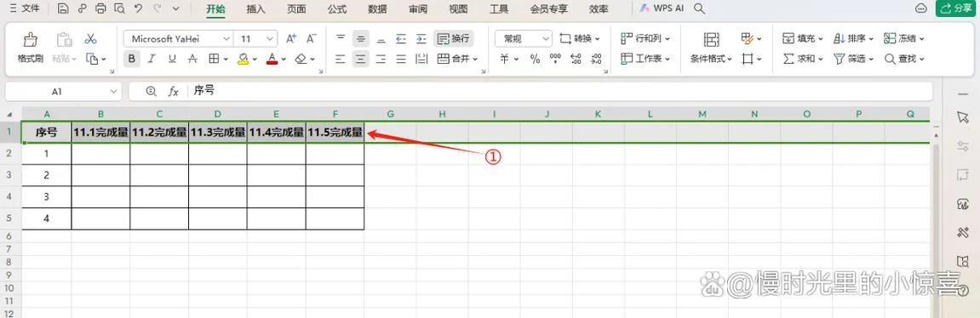Image resolution: width=980 pixels, height=318 pixels.
Task: Apply thousands separator style
Action: click(x=555, y=59)
